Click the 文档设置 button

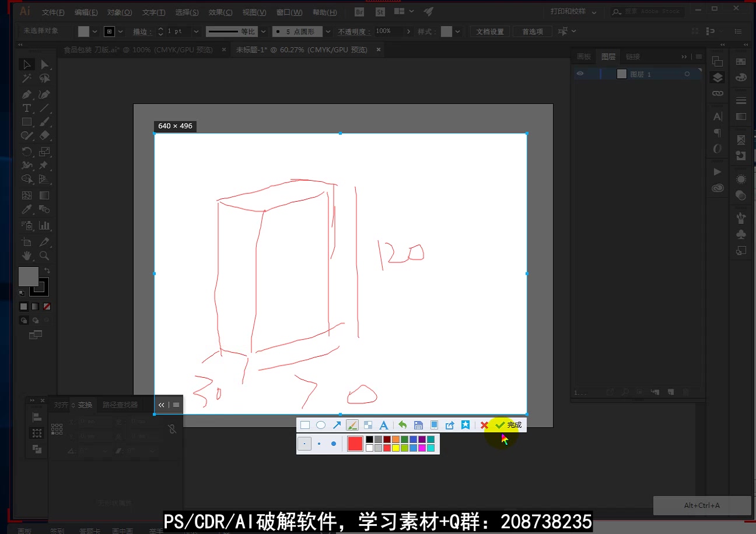pyautogui.click(x=489, y=31)
